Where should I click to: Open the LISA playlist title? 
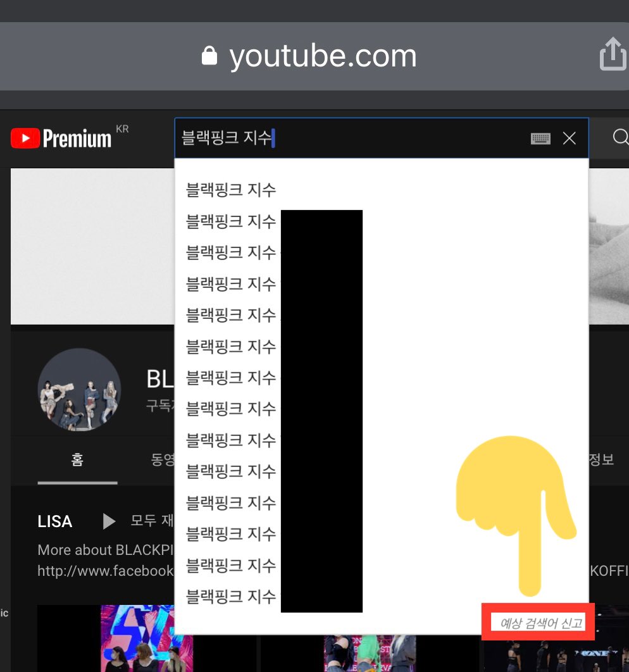[55, 521]
